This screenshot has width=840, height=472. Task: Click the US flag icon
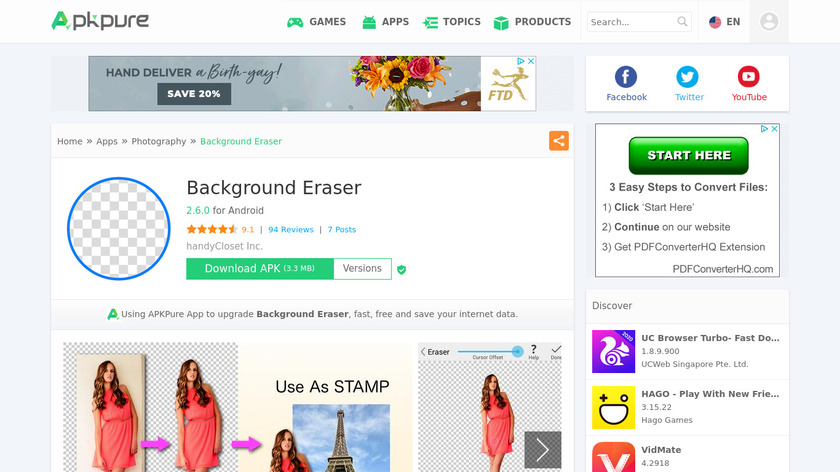715,22
